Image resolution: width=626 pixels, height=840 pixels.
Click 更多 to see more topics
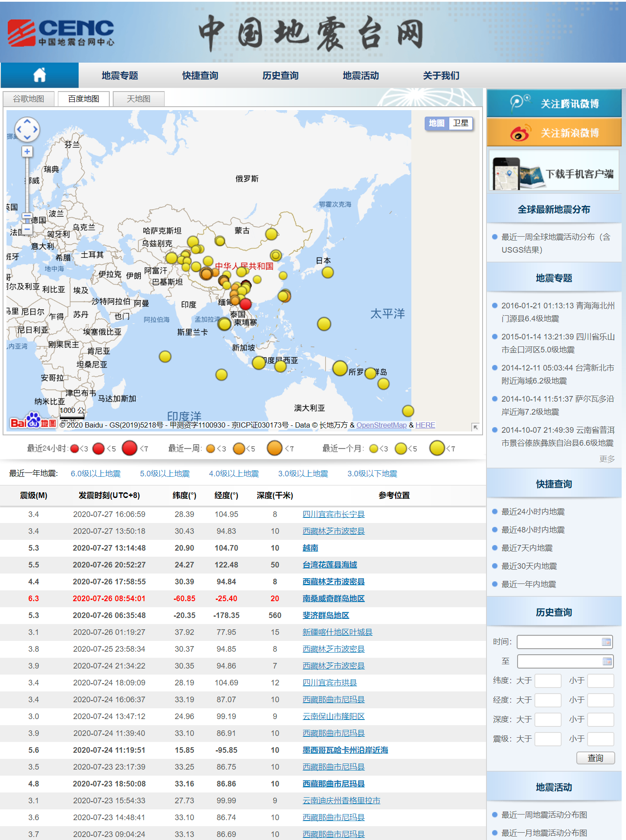(607, 459)
